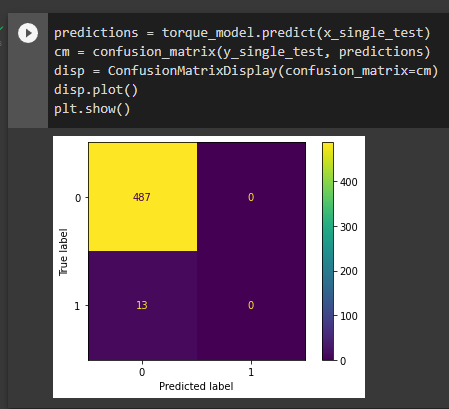Click the viridis colorbar gradient
Image resolution: width=449 pixels, height=409 pixels.
[x=328, y=251]
